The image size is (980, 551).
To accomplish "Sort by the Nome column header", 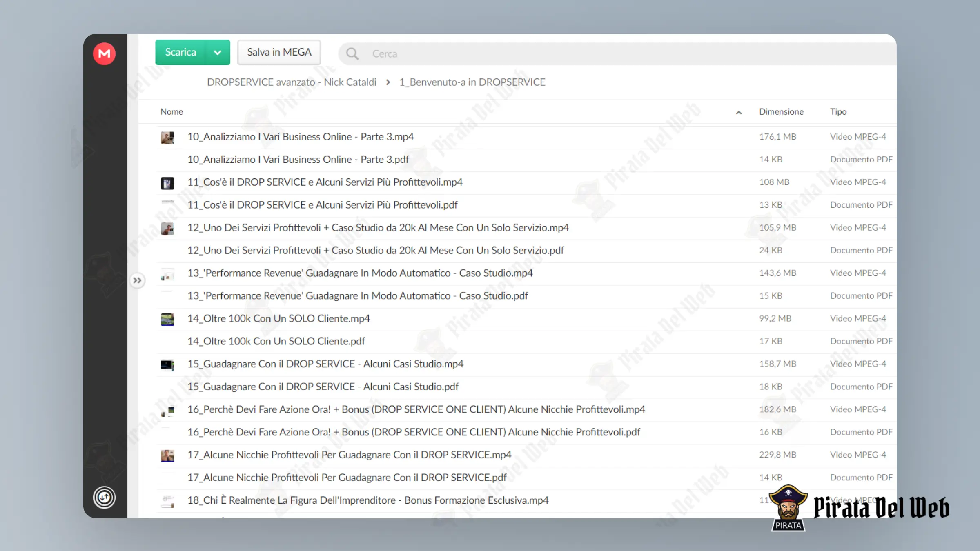I will pos(171,111).
